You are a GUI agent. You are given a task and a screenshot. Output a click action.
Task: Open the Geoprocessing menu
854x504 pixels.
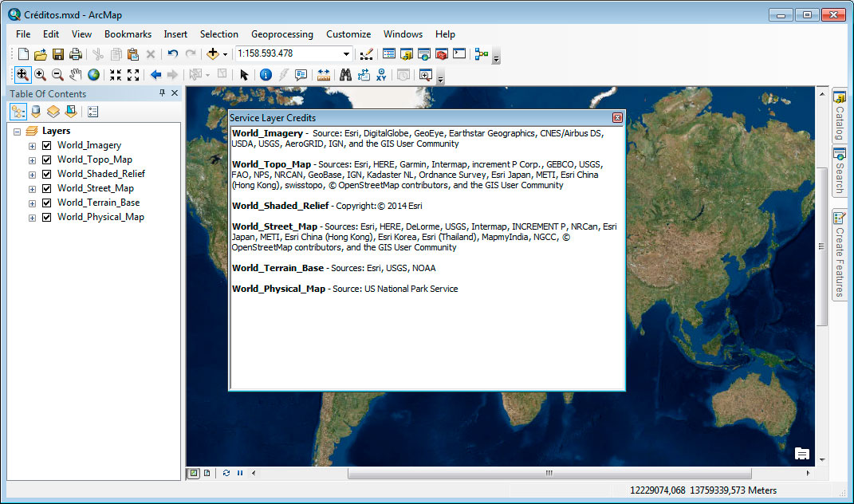pos(282,33)
